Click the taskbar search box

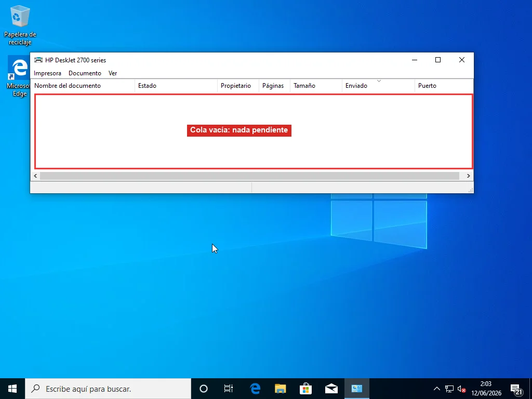(108, 389)
